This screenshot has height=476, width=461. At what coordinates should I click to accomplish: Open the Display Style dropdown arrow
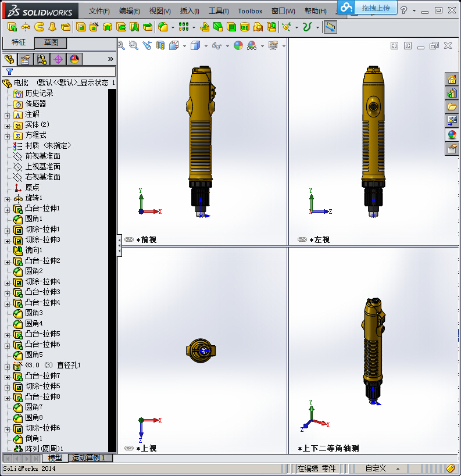[x=206, y=46]
